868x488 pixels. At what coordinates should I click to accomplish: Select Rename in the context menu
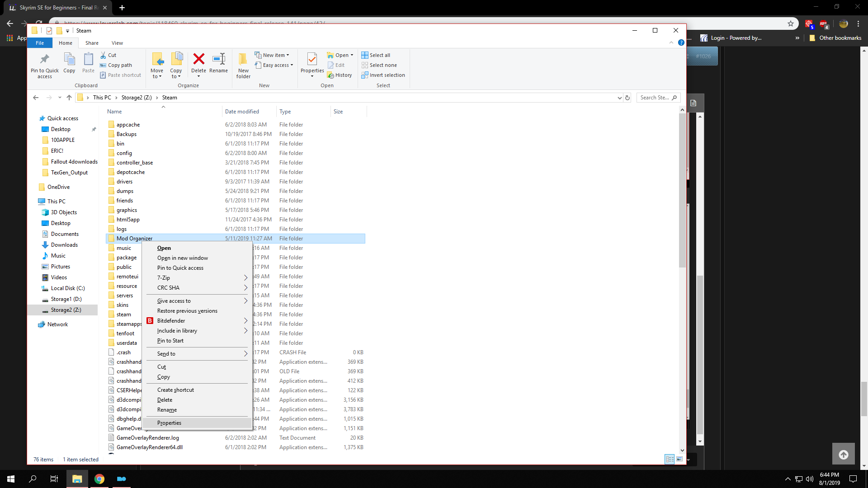(x=197, y=410)
